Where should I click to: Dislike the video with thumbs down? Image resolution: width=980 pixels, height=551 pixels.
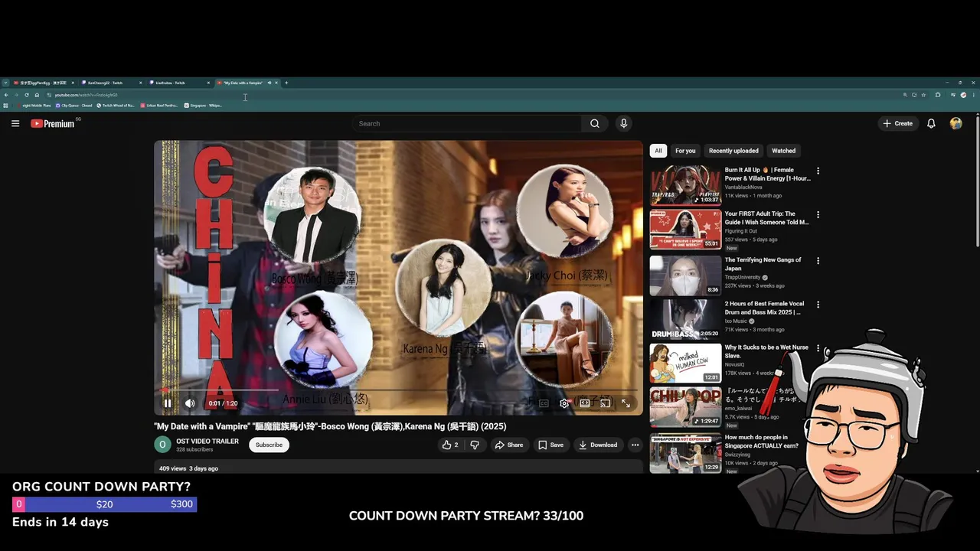click(475, 445)
